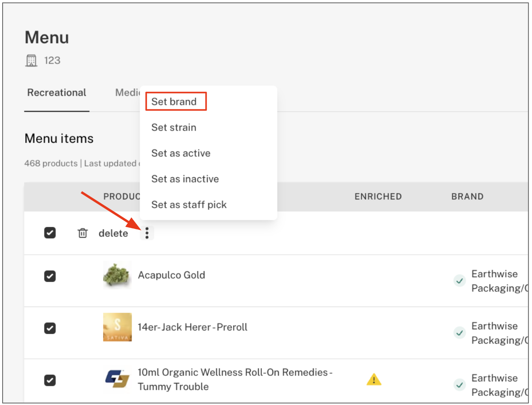
Task: Uncheck the 14er-Jack Herer-Preroll checkbox
Action: tap(50, 328)
